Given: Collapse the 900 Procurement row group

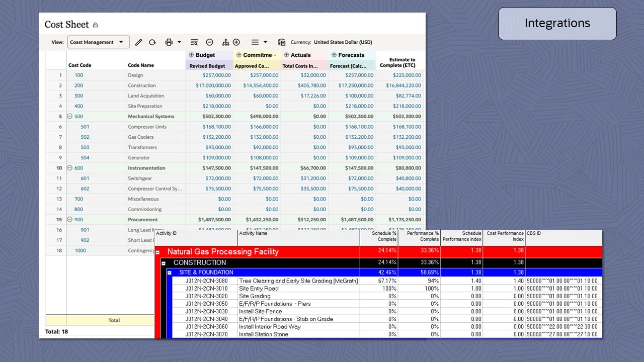Looking at the screenshot, I should point(69,219).
